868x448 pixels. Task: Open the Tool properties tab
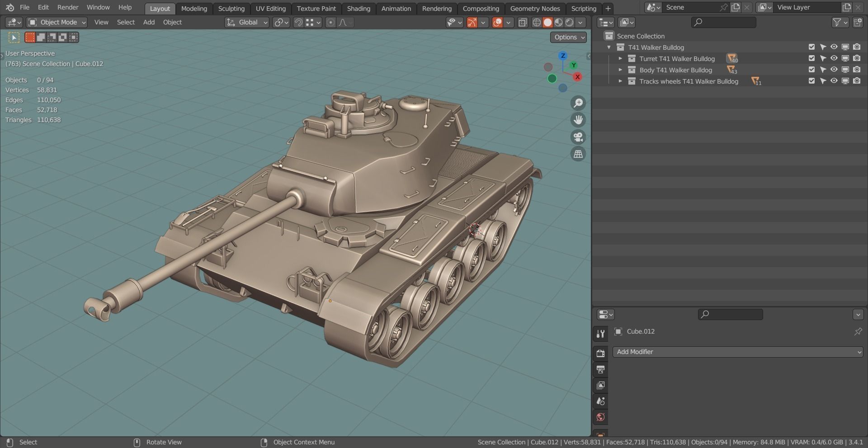pyautogui.click(x=600, y=334)
